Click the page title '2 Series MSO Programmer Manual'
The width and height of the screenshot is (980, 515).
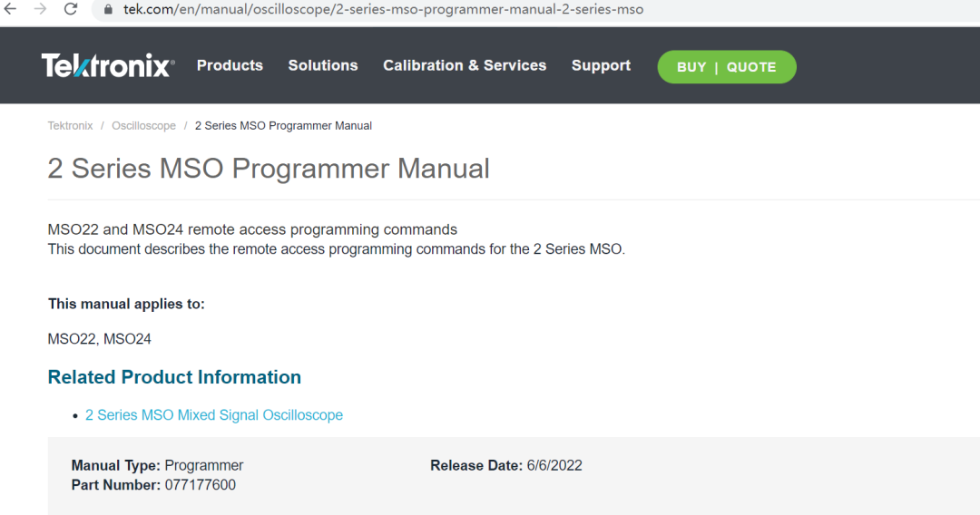pyautogui.click(x=269, y=169)
